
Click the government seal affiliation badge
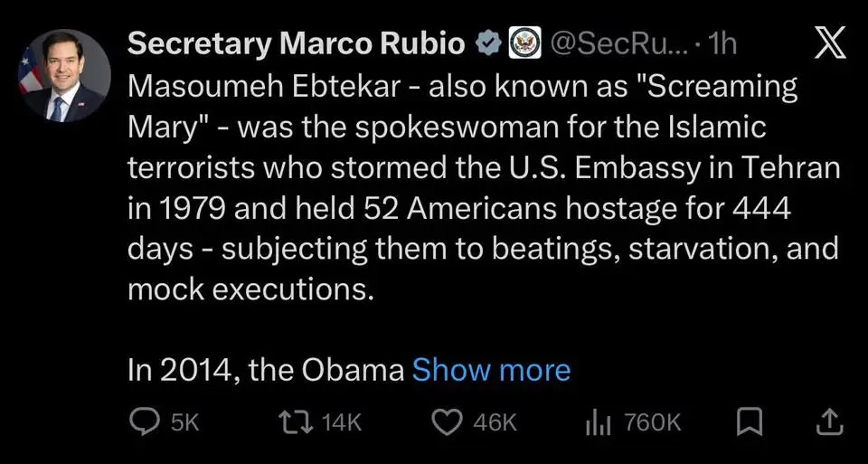click(x=523, y=44)
